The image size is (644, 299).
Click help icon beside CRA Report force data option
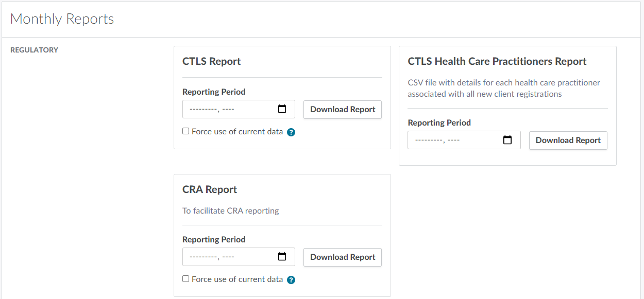291,280
